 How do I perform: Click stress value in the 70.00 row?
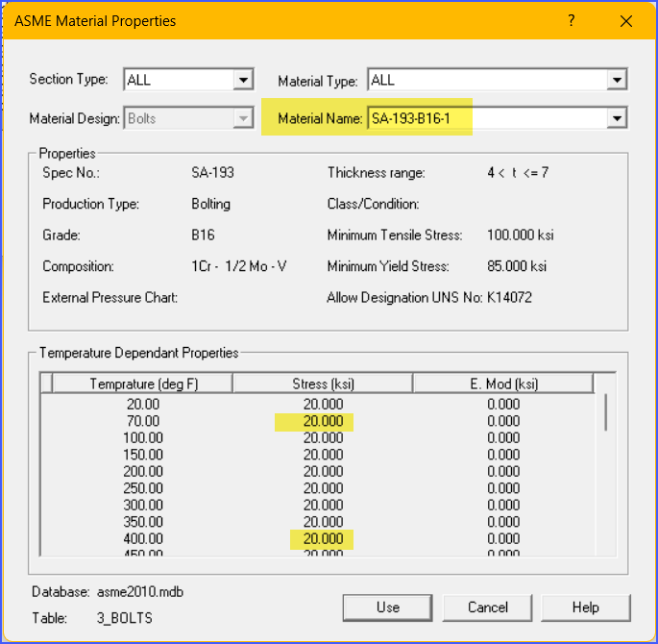coord(323,421)
